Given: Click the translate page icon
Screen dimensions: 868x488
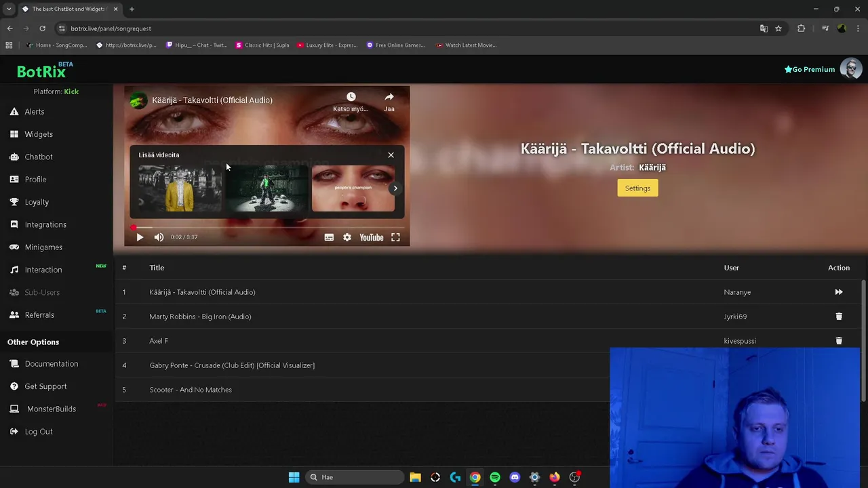Looking at the screenshot, I should [x=764, y=28].
